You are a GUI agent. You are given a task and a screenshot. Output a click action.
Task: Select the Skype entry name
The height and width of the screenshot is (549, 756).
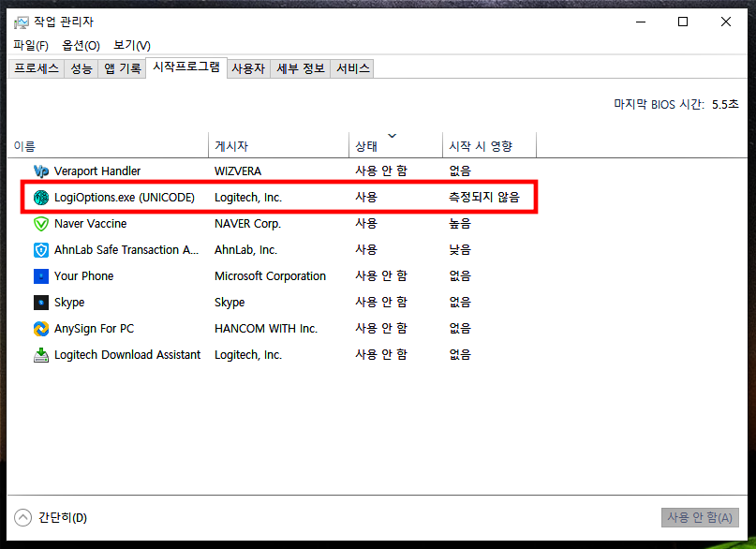[x=69, y=303]
